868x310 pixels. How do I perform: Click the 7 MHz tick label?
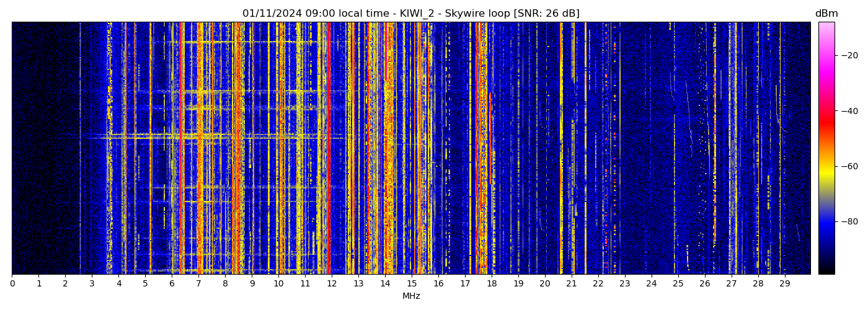[x=198, y=283]
